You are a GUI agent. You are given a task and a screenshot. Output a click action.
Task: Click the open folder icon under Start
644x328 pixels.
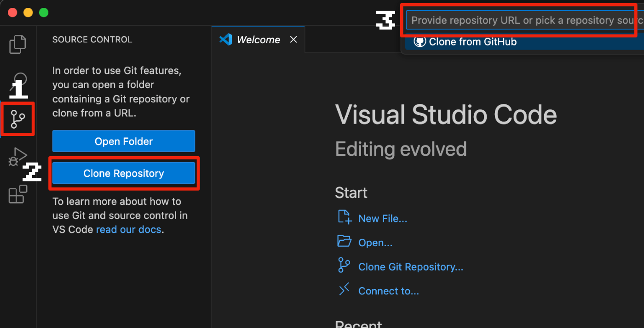point(344,241)
